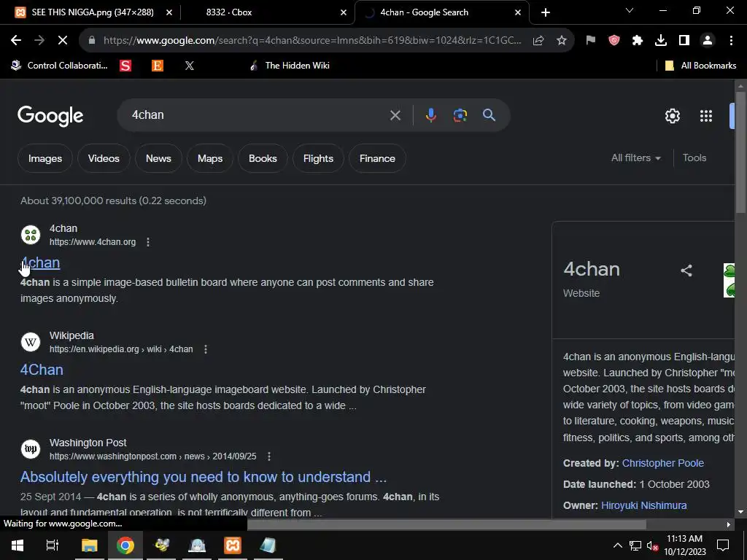Search by image with Lens
747x560 pixels.
460,115
